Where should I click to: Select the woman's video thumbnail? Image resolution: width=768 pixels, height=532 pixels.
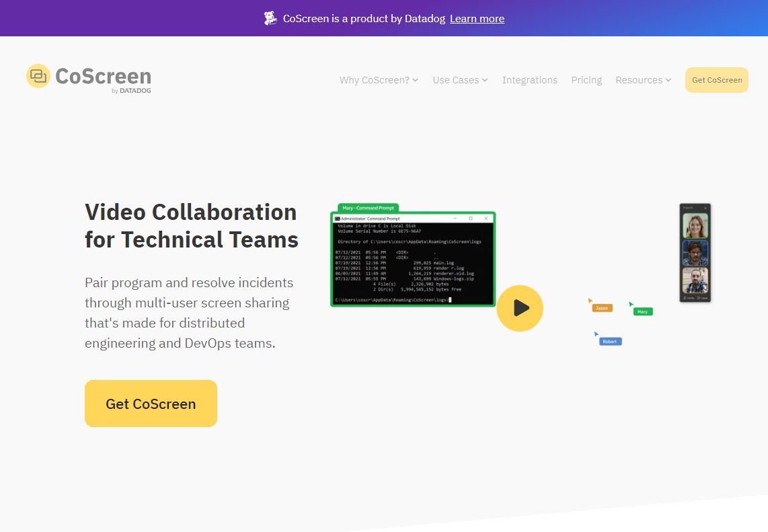(695, 226)
